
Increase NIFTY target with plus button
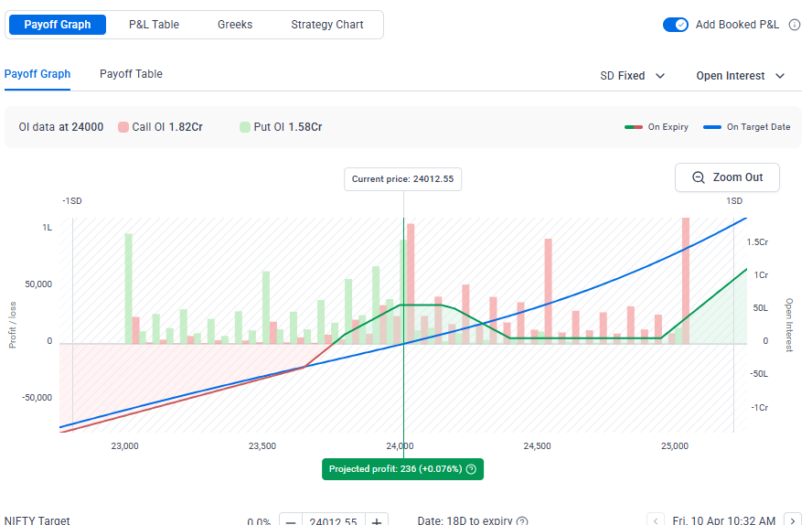pyautogui.click(x=377, y=520)
